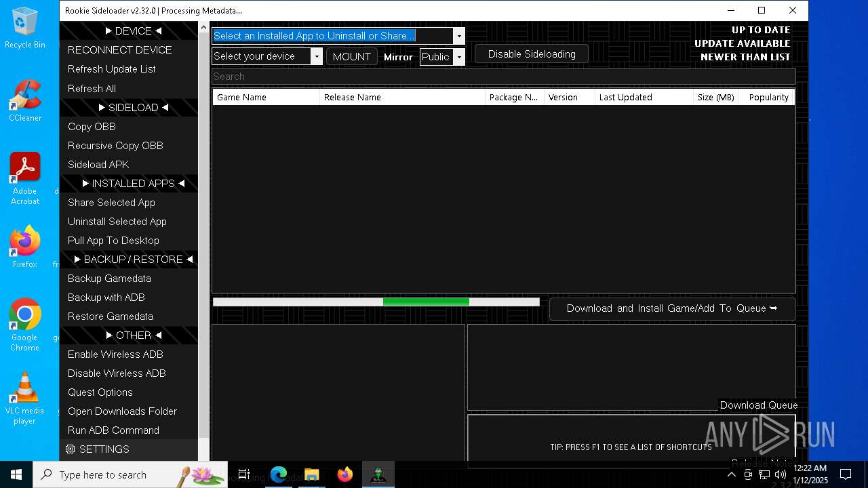Open SETTINGS with gear icon
The width and height of the screenshot is (868, 488).
pos(128,449)
